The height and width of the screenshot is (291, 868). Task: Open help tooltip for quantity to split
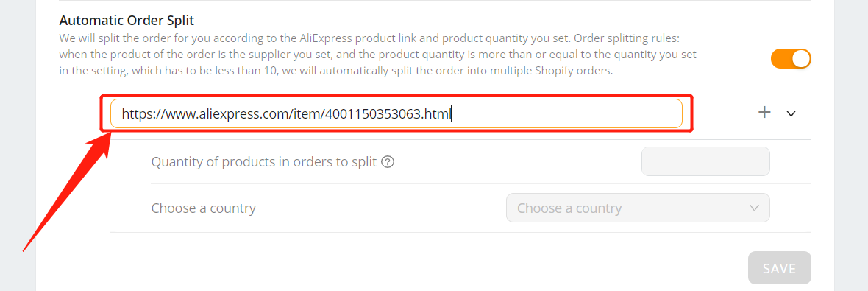[x=388, y=162]
